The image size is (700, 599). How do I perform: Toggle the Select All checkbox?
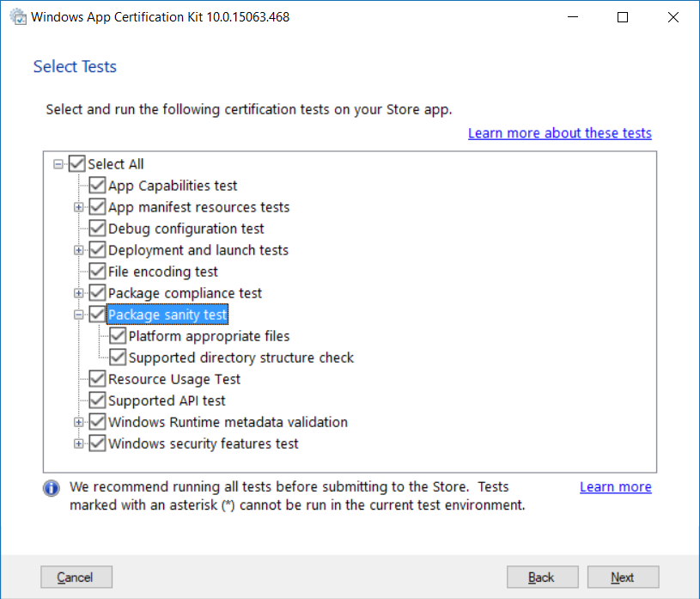coord(76,164)
